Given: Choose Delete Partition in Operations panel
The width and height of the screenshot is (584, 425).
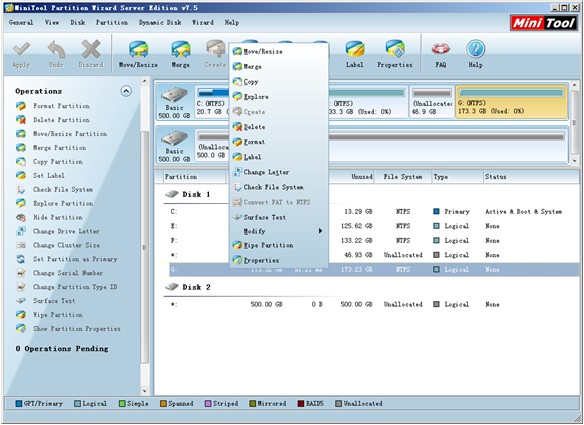Looking at the screenshot, I should [x=53, y=120].
